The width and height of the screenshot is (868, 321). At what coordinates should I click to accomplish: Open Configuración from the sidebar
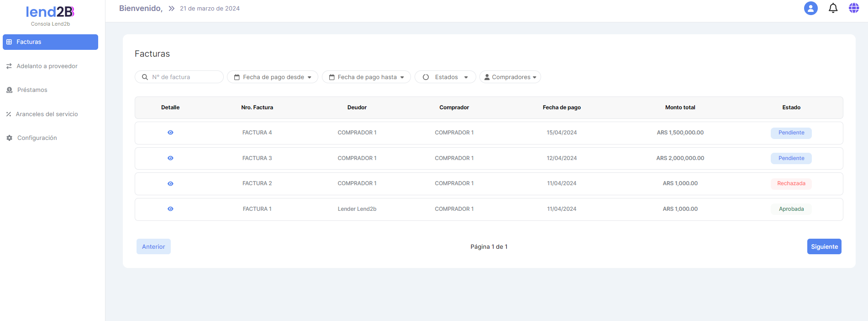pos(37,138)
